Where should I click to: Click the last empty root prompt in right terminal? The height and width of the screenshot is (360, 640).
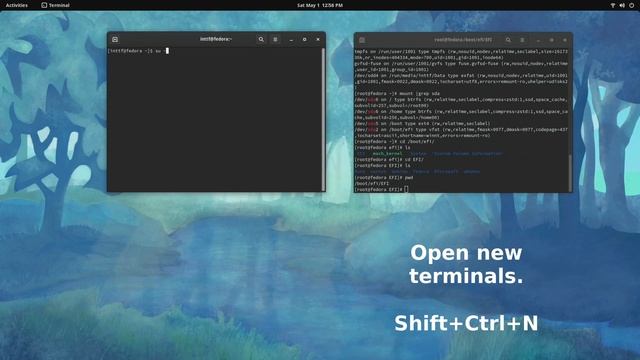click(381, 189)
